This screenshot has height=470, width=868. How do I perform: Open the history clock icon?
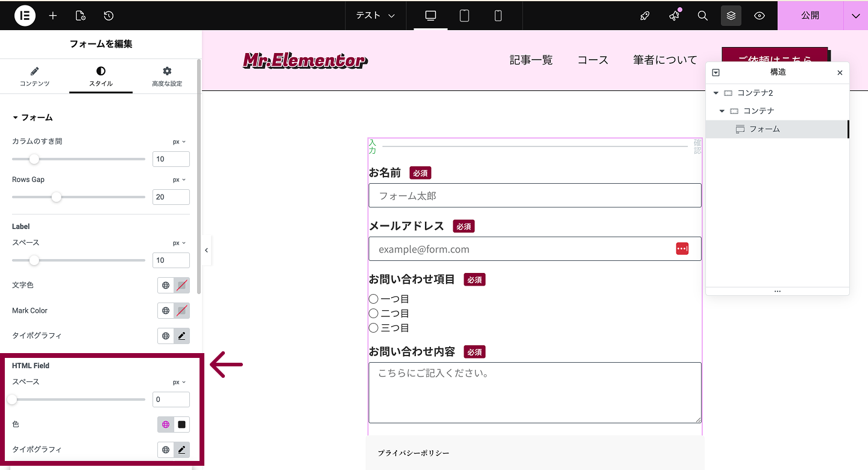108,16
